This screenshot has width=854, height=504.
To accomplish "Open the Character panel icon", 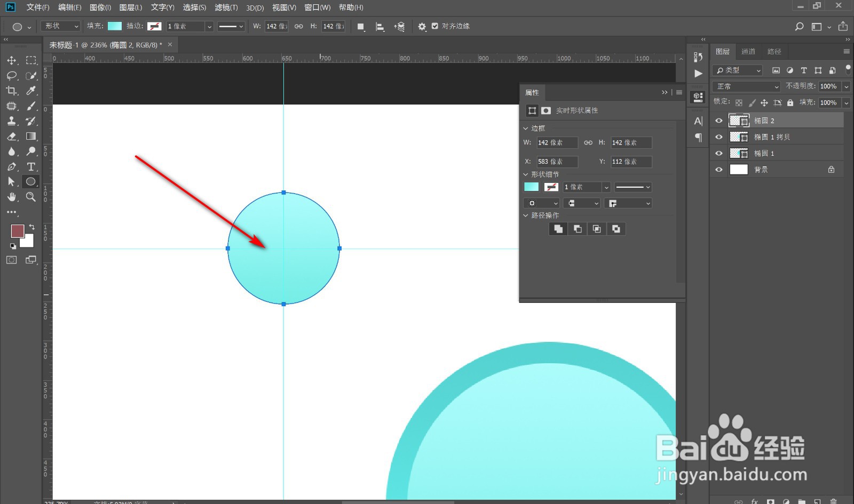I will click(698, 121).
